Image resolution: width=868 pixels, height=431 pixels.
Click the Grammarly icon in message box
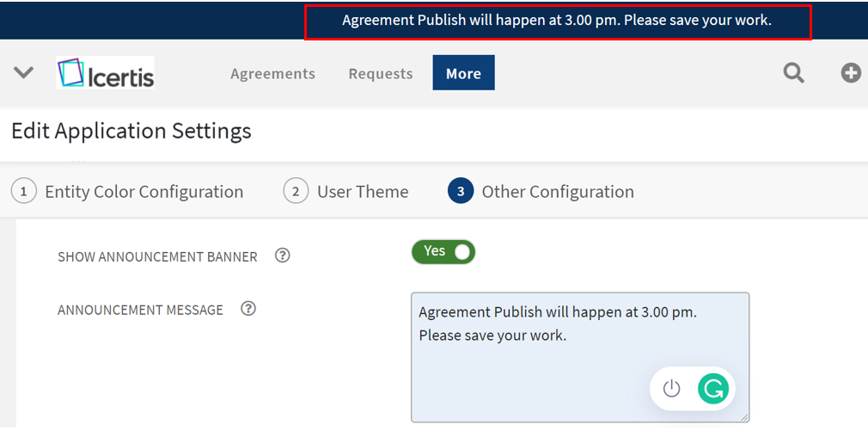(712, 389)
